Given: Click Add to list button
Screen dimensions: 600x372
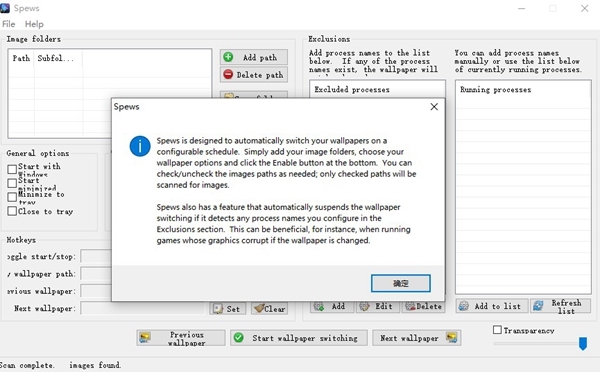Looking at the screenshot, I should (x=492, y=306).
